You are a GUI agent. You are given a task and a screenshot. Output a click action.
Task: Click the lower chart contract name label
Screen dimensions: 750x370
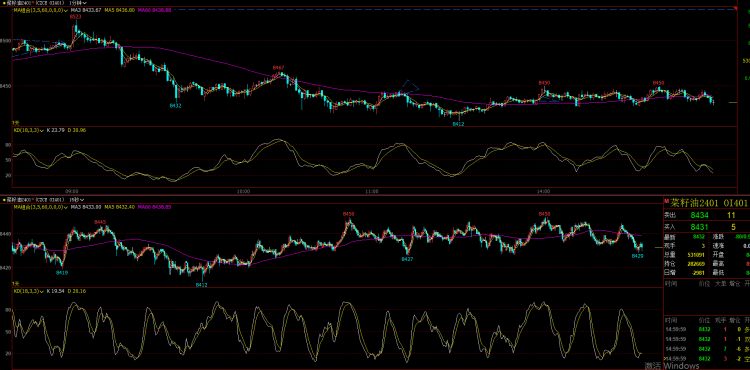[36, 199]
